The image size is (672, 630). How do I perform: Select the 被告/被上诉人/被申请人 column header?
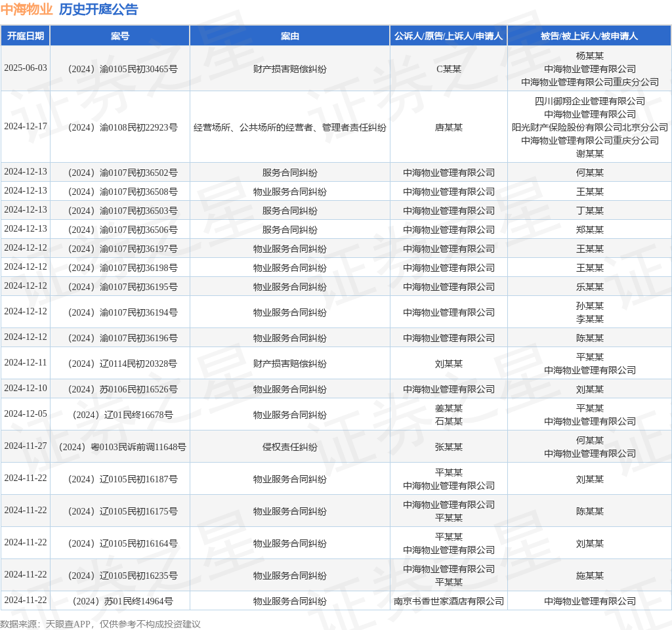tap(589, 36)
